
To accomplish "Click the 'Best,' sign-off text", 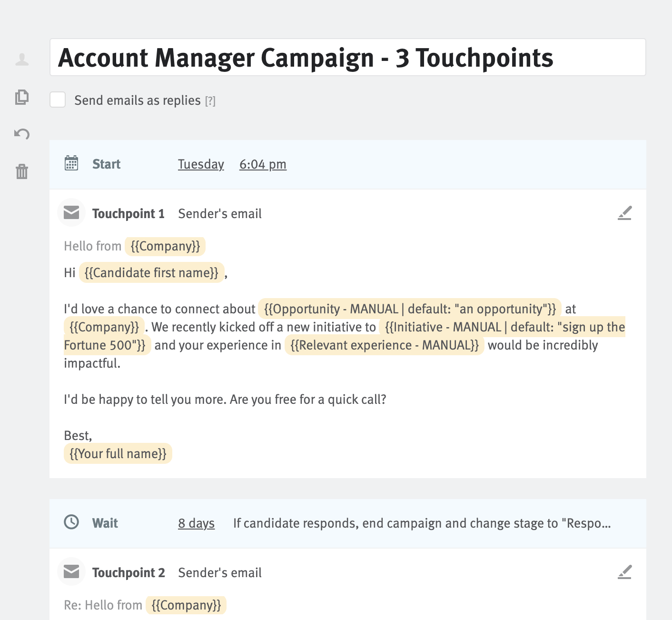I will point(78,436).
